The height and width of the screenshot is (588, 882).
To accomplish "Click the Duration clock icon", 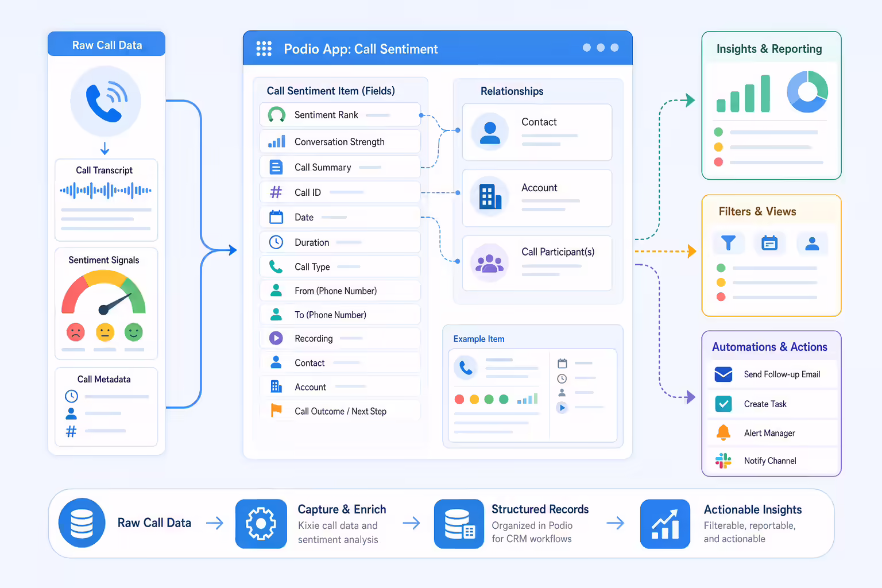I will coord(276,242).
